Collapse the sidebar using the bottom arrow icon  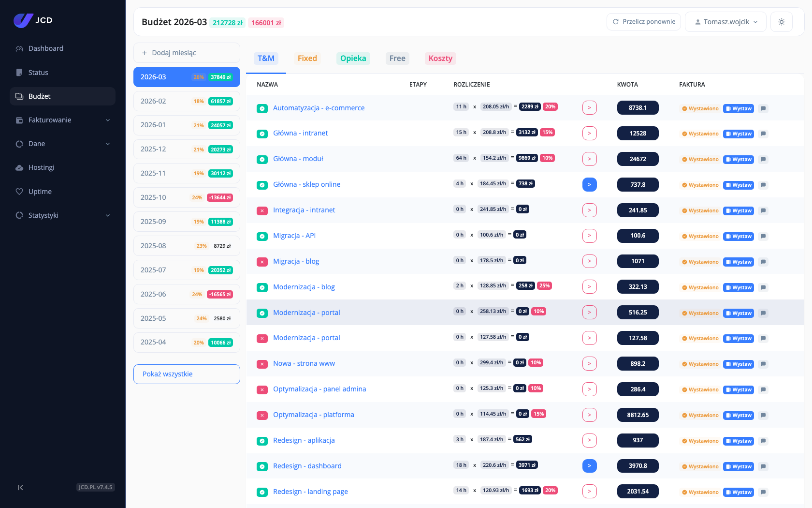click(20, 487)
